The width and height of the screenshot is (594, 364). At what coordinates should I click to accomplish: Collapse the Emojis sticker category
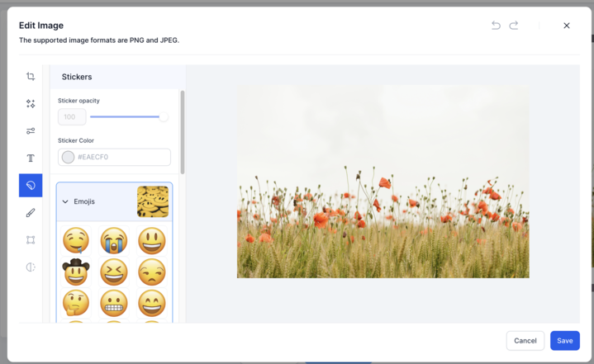pos(65,201)
